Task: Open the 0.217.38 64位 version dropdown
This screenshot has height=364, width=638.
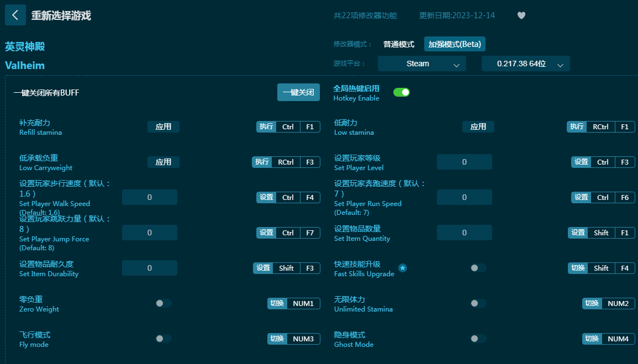Action: tap(526, 64)
